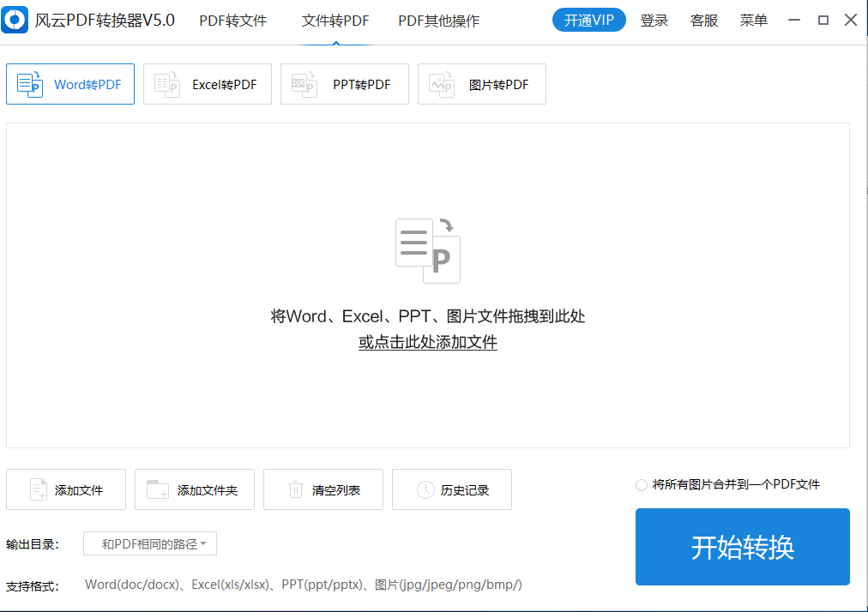868x612 pixels.
Task: Enable 将所有图片合并到一个PDF文件 radio option
Action: pos(642,485)
